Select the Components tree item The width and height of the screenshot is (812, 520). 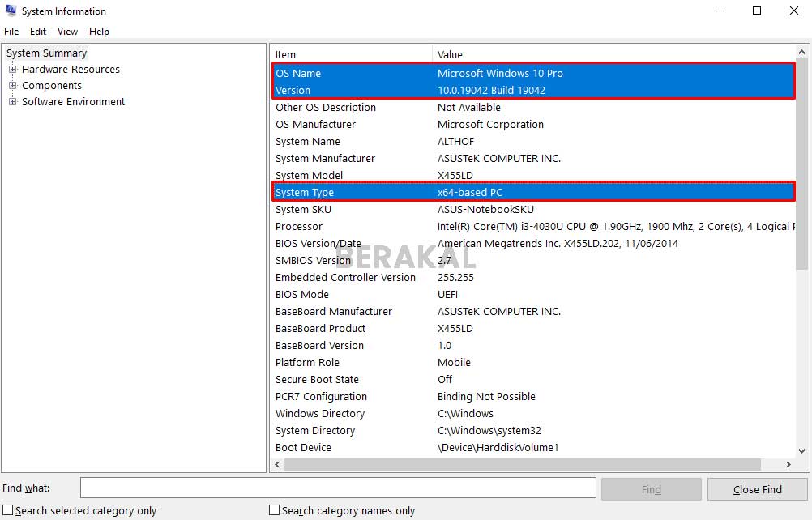coord(52,85)
